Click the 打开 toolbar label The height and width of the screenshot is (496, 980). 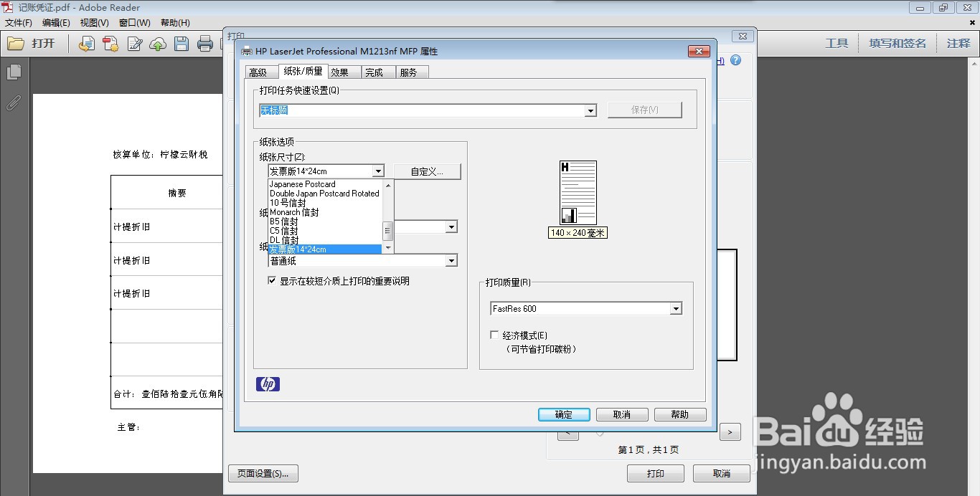43,44
